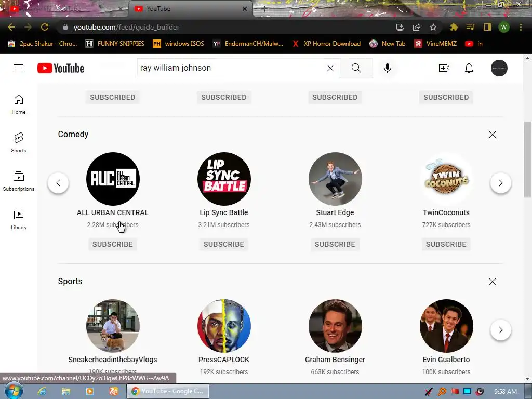Click install app icon in address bar

[x=400, y=27]
